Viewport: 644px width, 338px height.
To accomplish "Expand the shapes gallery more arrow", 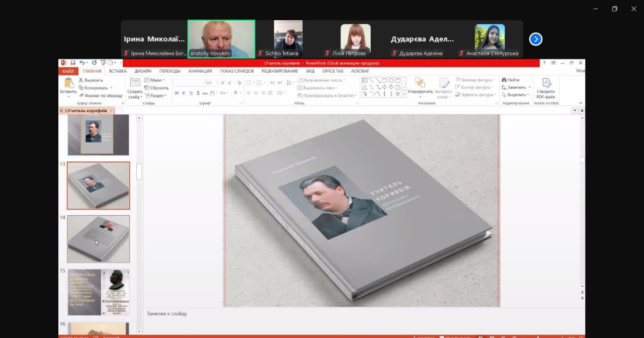I will [x=404, y=94].
